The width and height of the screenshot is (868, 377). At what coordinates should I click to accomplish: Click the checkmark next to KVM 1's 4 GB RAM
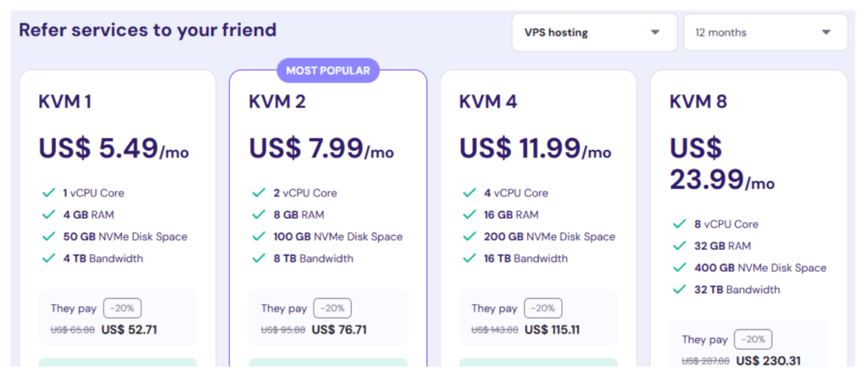point(46,215)
